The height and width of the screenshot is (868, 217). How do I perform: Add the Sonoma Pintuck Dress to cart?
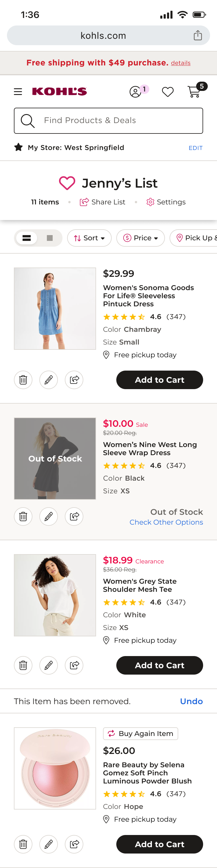point(159,380)
